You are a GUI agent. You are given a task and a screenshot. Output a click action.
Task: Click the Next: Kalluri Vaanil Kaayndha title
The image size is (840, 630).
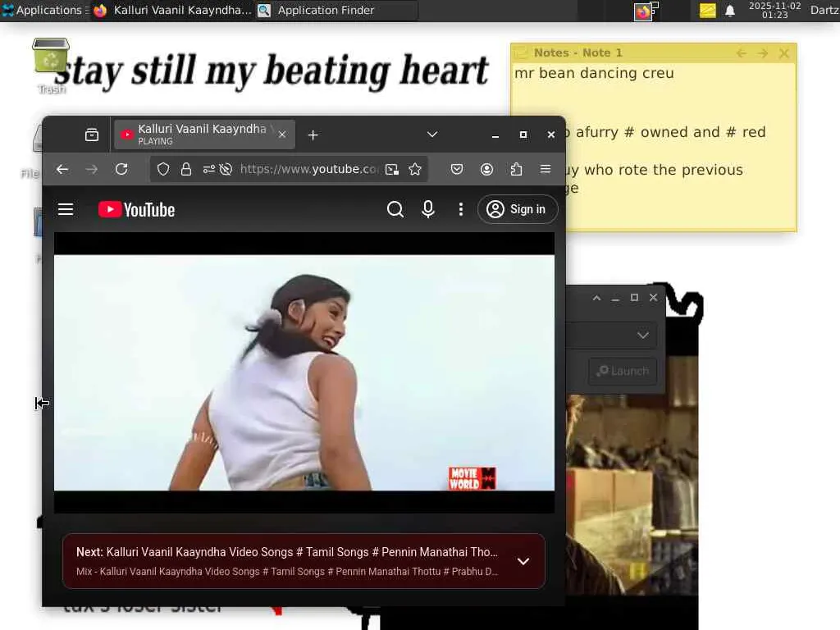tap(287, 552)
